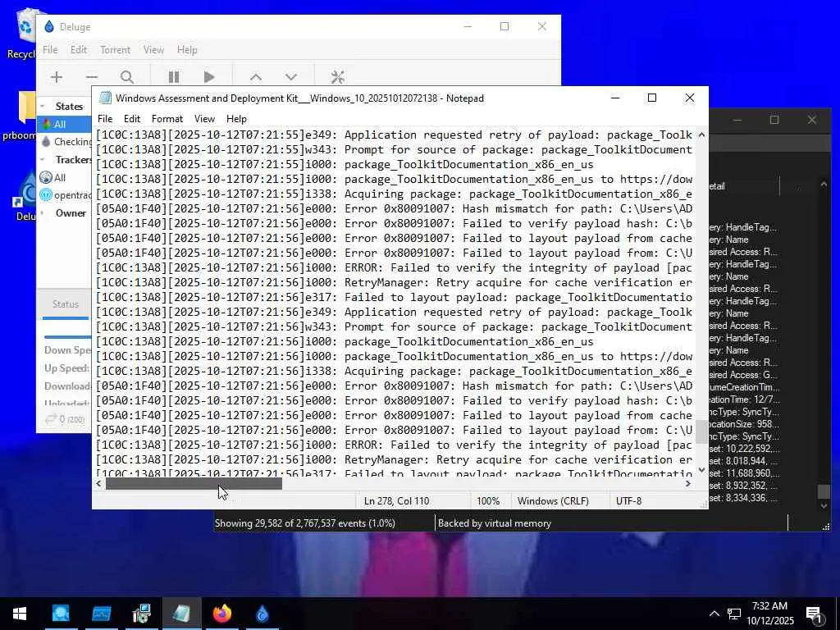
Task: Collapse the States section in Deluge sidebar
Action: (x=43, y=106)
